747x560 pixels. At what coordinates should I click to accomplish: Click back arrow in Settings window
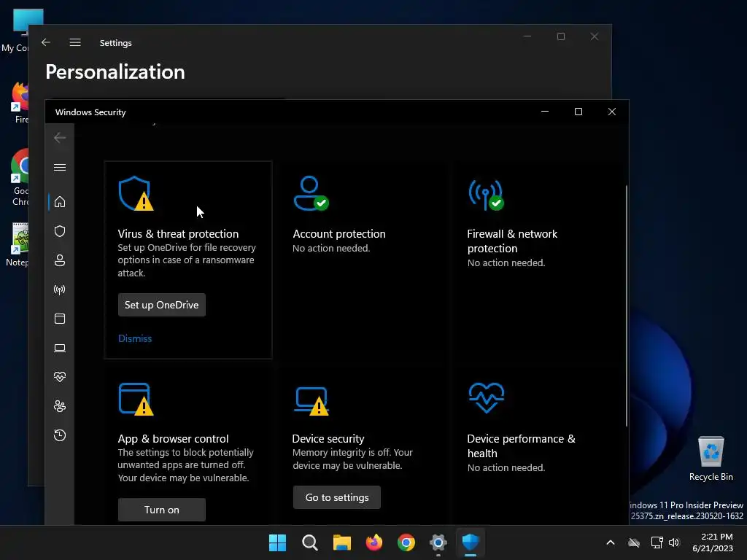click(46, 42)
